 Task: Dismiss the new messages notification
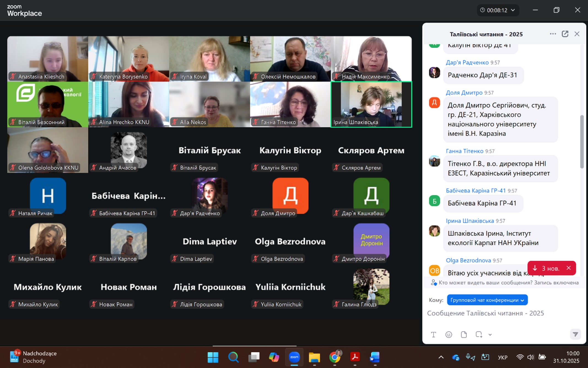pos(569,268)
